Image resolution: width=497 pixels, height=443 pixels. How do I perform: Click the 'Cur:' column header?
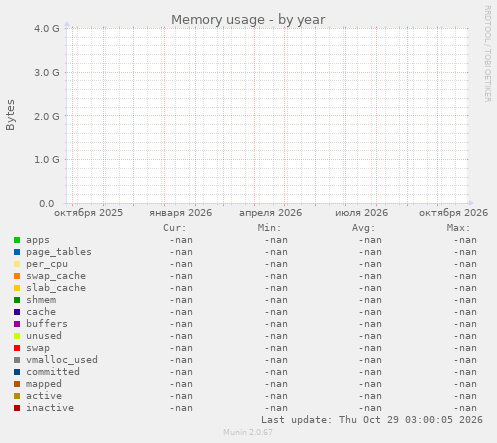click(x=175, y=228)
